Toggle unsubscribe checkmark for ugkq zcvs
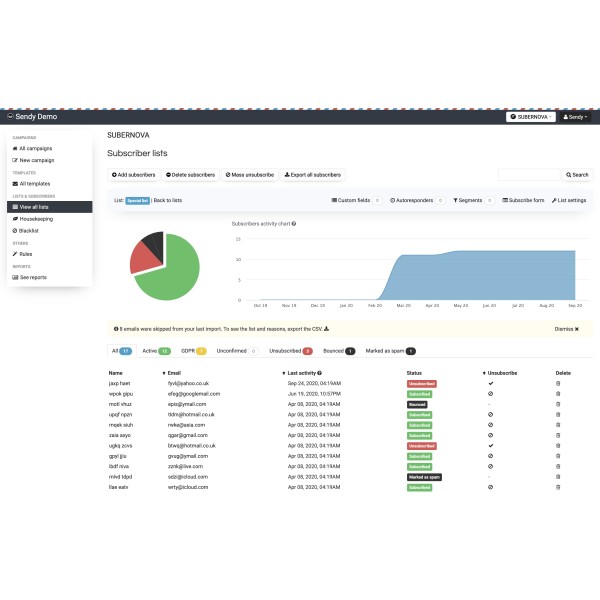This screenshot has width=600, height=600. (490, 445)
